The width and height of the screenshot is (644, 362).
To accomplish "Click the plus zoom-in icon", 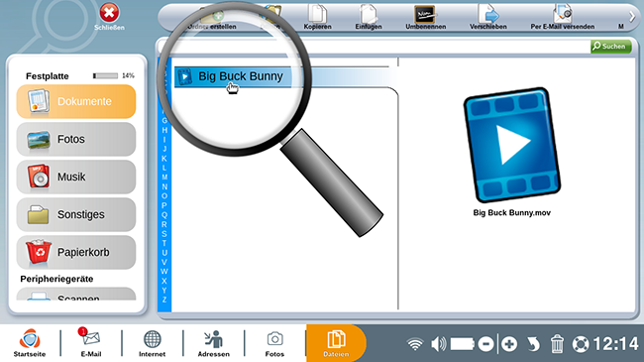I will tap(509, 344).
